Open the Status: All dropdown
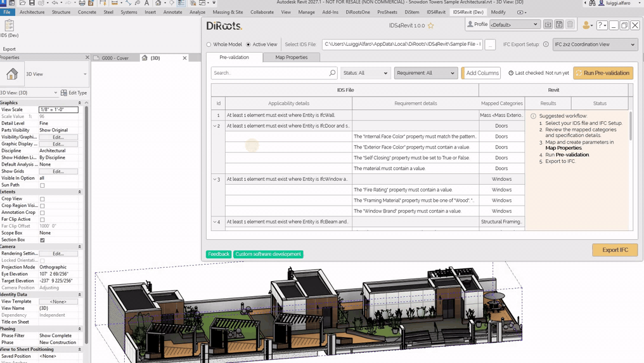This screenshot has width=644, height=363. pos(364,73)
